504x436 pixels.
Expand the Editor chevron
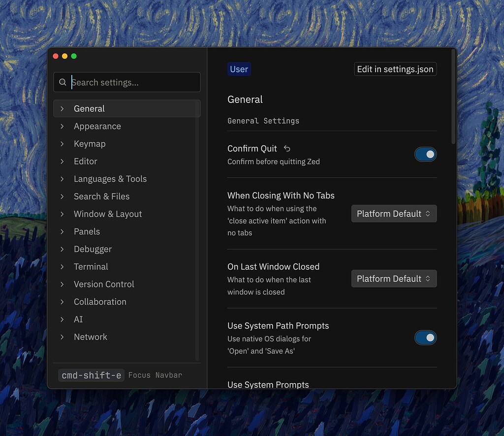tap(62, 162)
